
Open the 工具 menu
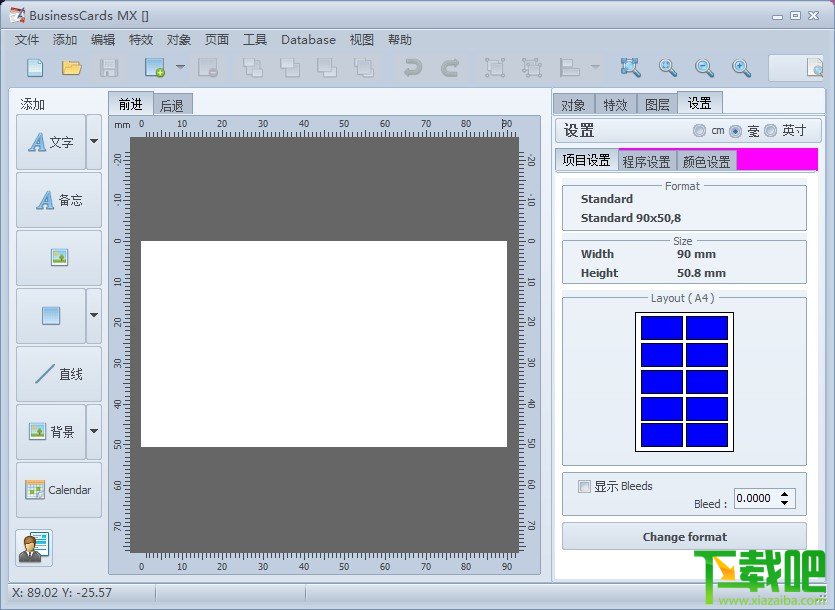pos(255,39)
